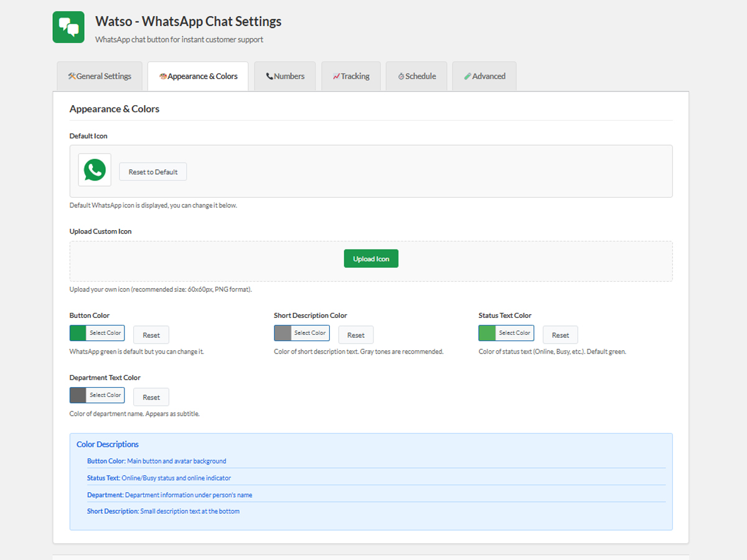Click the pencil icon on Advanced tab
The image size is (747, 560).
click(x=467, y=77)
